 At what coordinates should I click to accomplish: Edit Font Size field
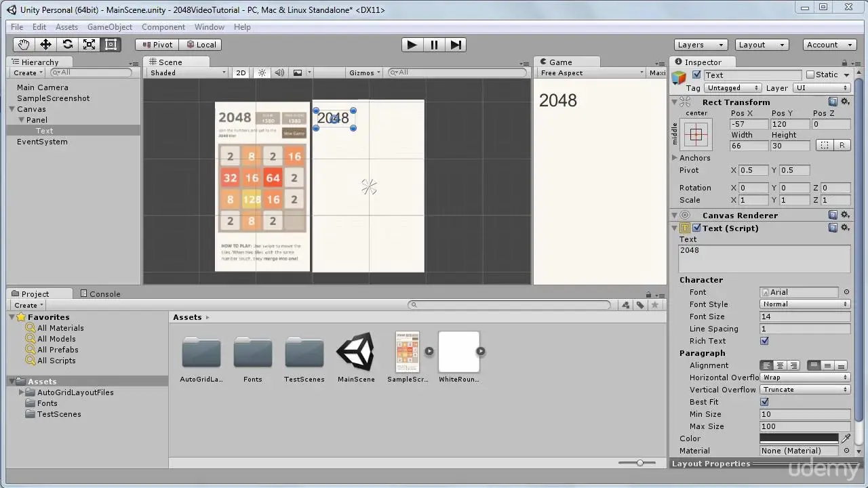click(805, 317)
